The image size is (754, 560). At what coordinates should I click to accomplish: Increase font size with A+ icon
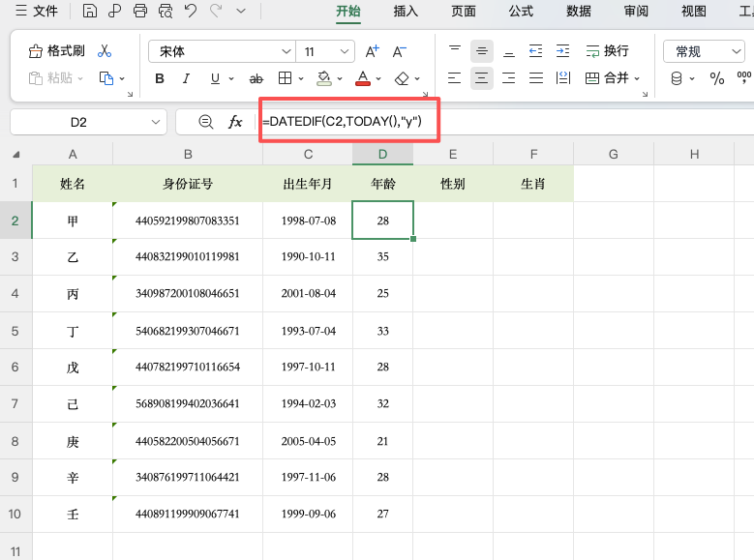373,51
